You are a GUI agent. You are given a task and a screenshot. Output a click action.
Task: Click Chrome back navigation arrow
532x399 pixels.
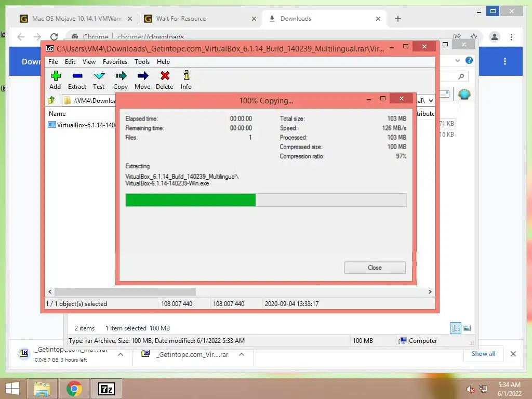coord(21,37)
